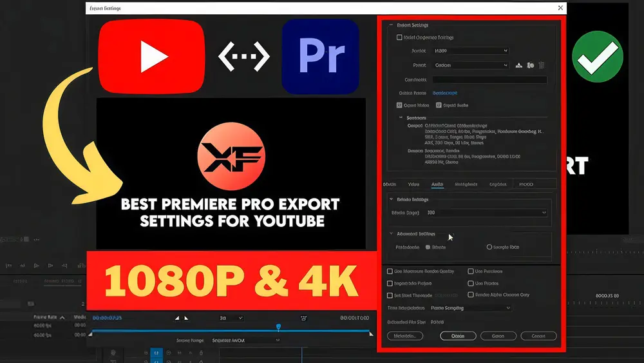Screen dimensions: 644x363
Task: Click the Metadata button
Action: click(x=405, y=336)
